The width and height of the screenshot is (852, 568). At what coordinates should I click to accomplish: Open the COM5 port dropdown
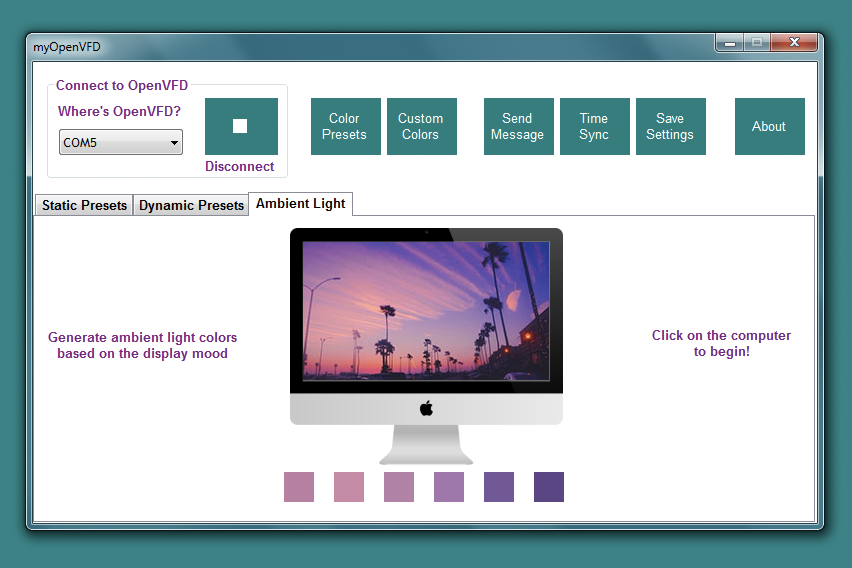(121, 142)
